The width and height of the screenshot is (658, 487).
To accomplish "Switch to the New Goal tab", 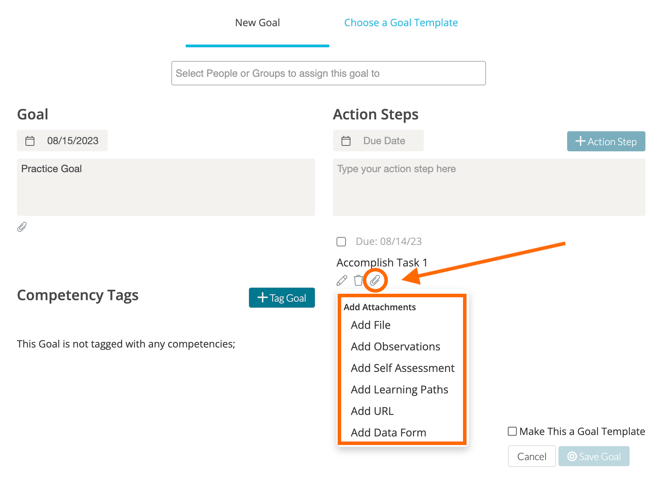I will click(257, 22).
